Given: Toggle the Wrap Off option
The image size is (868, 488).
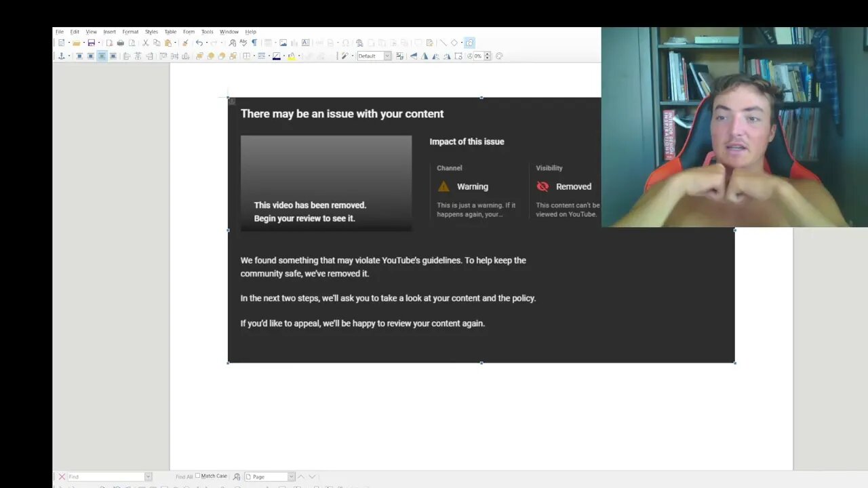Looking at the screenshot, I should pos(79,56).
